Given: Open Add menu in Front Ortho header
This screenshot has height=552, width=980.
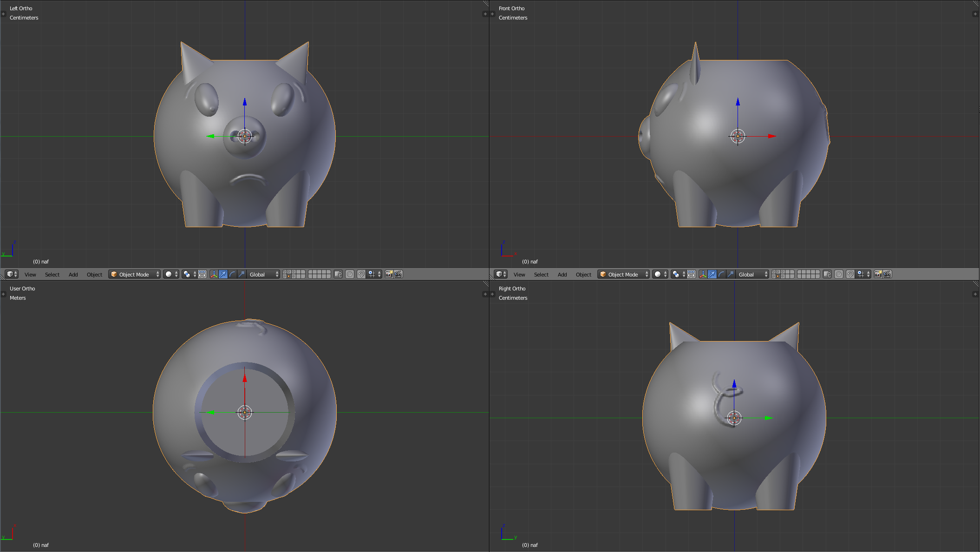Looking at the screenshot, I should click(562, 275).
